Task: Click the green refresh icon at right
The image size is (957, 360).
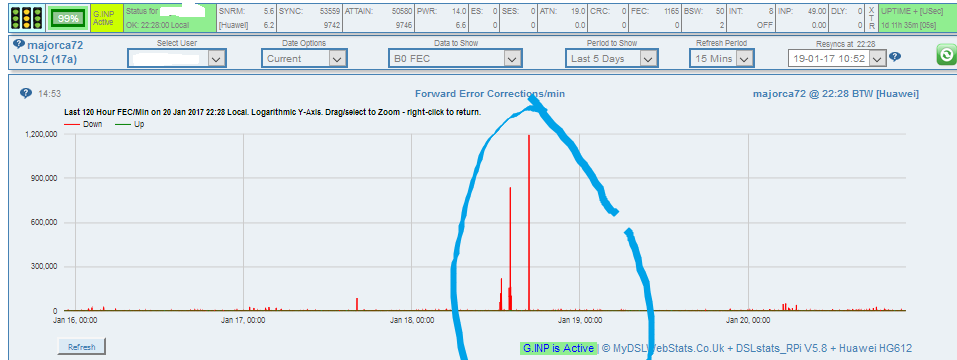Action: tap(946, 56)
